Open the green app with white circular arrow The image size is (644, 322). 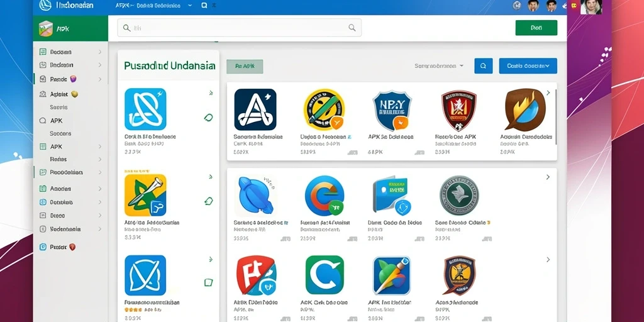[x=325, y=275]
